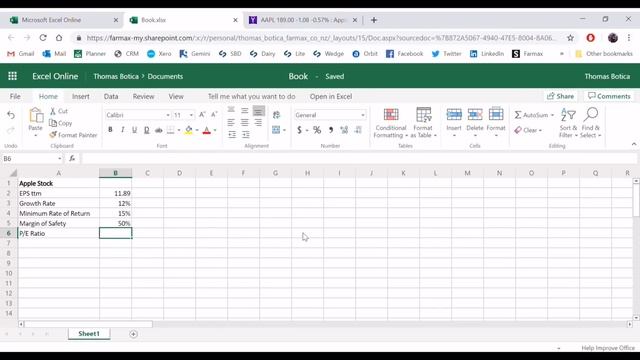The height and width of the screenshot is (360, 640).
Task: Click the Tell me what you want box
Action: coord(251,96)
